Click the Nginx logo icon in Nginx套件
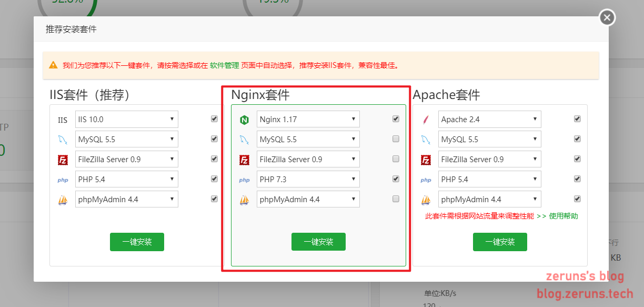Screen dimensions: 644x307 (x=244, y=119)
